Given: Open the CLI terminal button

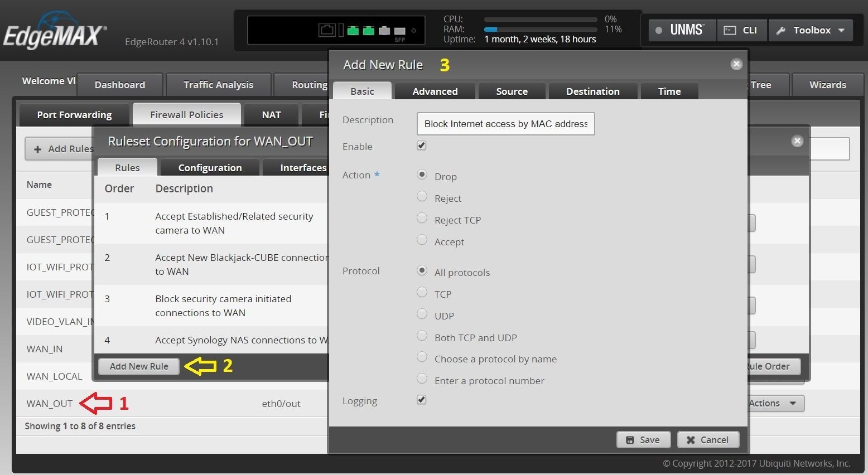Looking at the screenshot, I should tap(742, 30).
